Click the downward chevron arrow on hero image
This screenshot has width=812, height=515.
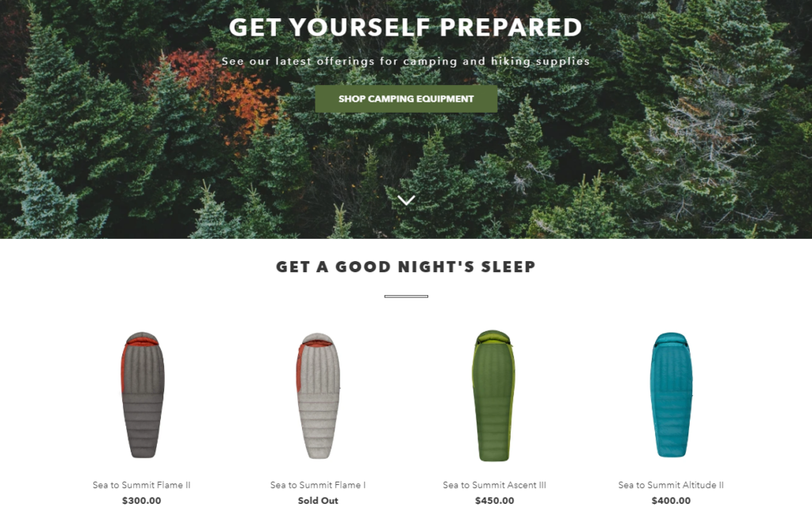click(x=406, y=200)
